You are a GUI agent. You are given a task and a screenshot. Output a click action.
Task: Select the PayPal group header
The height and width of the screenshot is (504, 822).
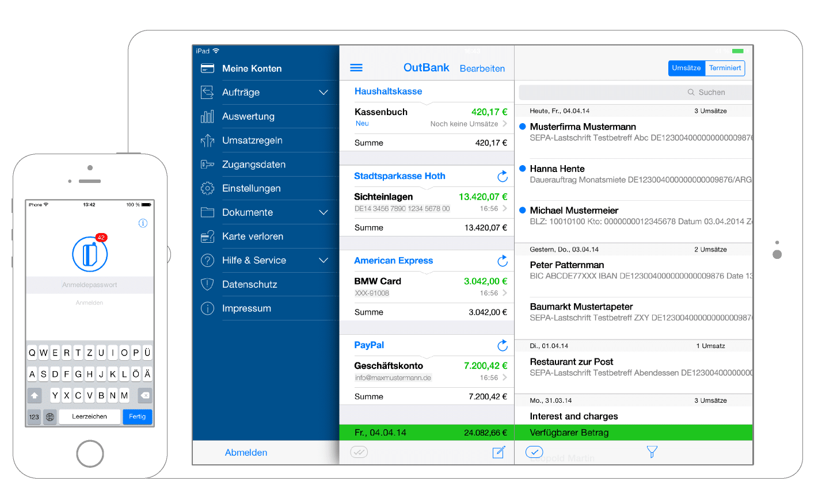[x=369, y=345]
